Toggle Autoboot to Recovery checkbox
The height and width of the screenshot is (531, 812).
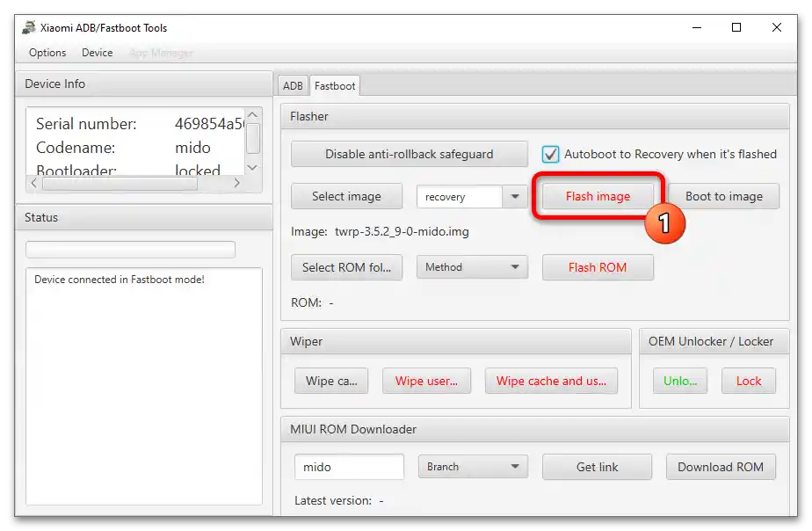click(550, 155)
